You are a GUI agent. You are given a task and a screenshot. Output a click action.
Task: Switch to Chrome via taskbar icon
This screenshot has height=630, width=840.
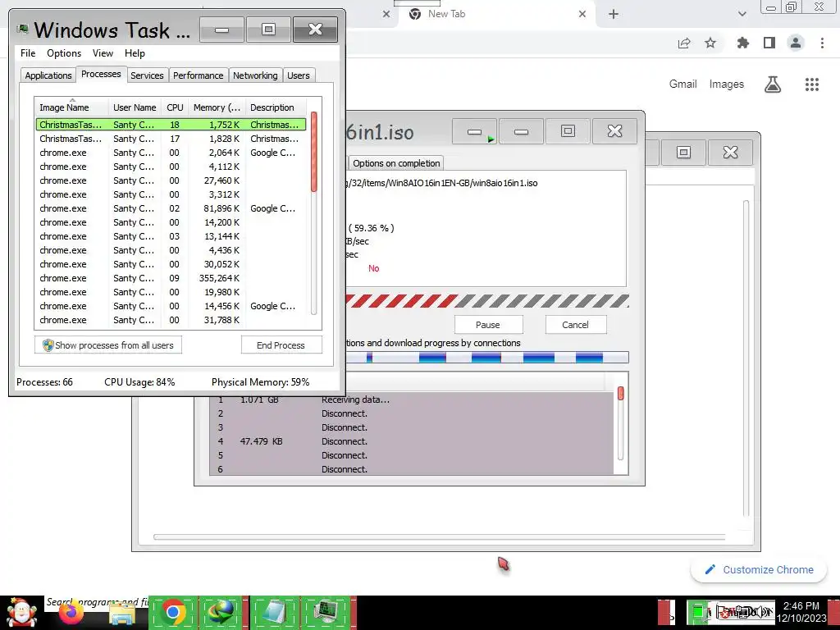(172, 613)
